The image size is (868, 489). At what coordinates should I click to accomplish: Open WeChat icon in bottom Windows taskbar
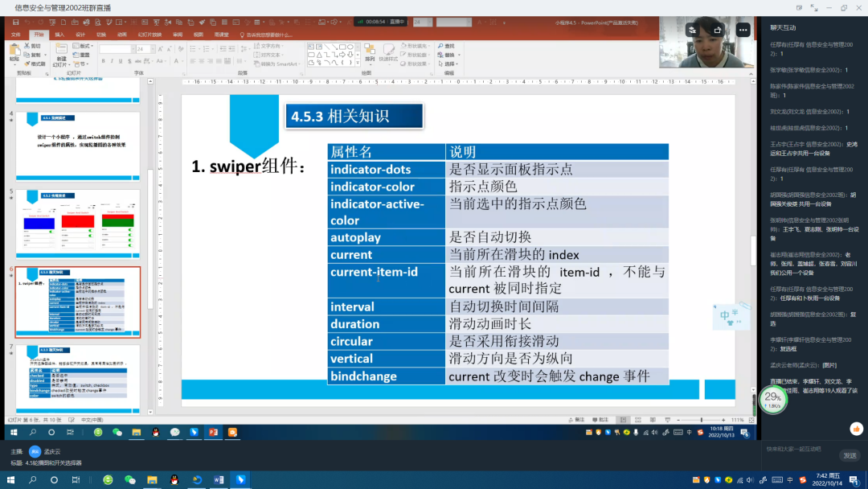tap(130, 479)
